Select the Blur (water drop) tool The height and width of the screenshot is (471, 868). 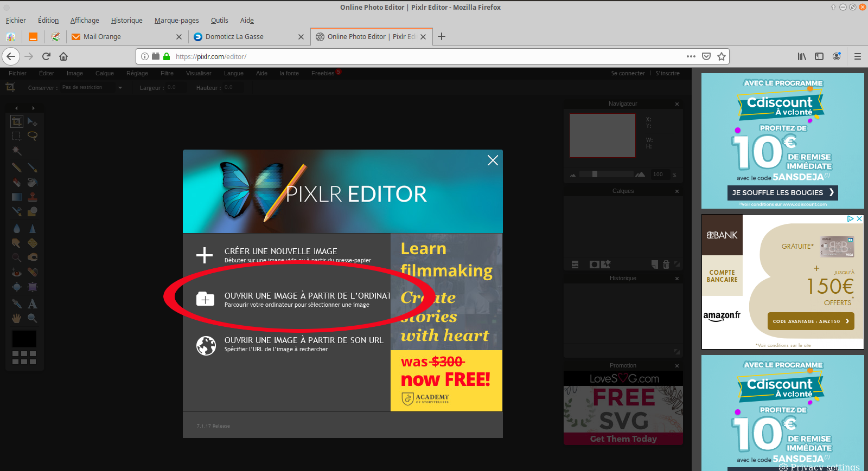17,229
